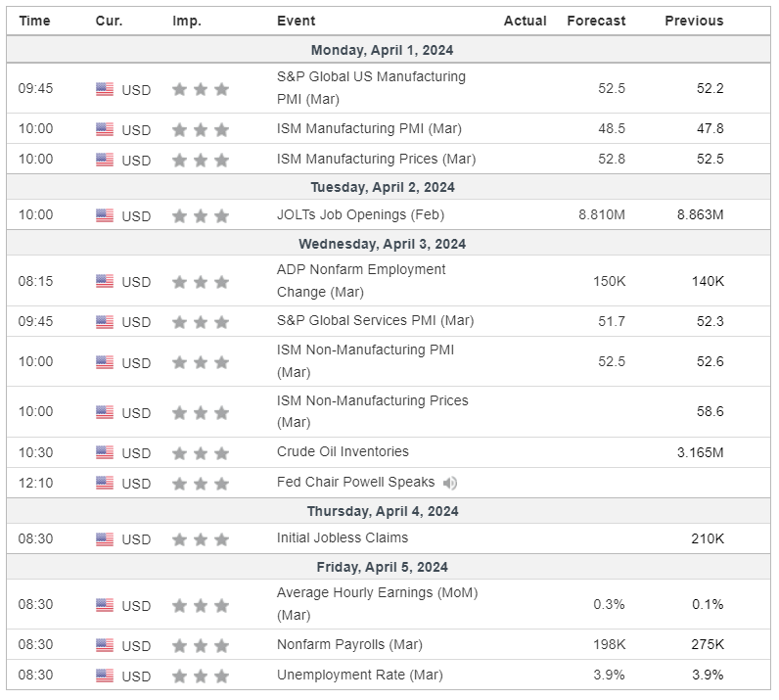This screenshot has width=779, height=700.
Task: Click the Friday, April 5, 2024 date header
Action: tap(382, 567)
